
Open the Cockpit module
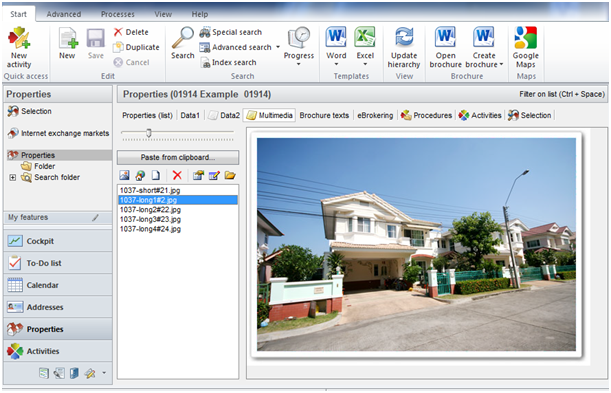[58, 241]
